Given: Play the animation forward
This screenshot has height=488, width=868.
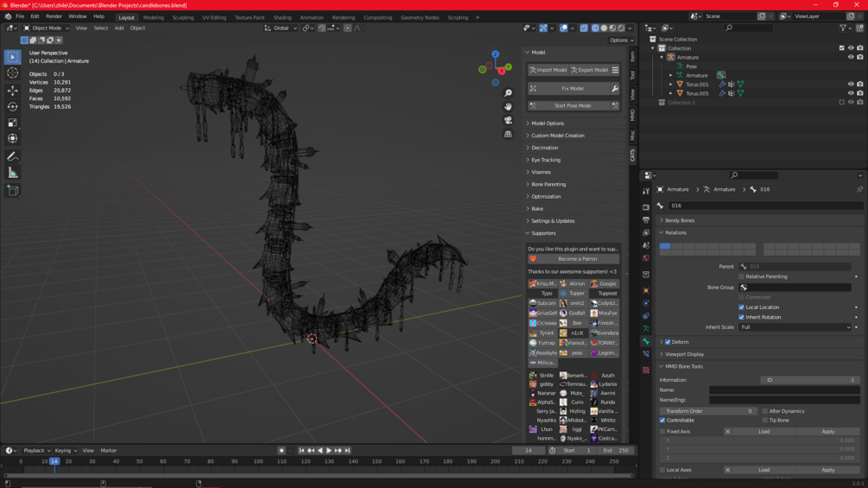Looking at the screenshot, I should pyautogui.click(x=329, y=450).
